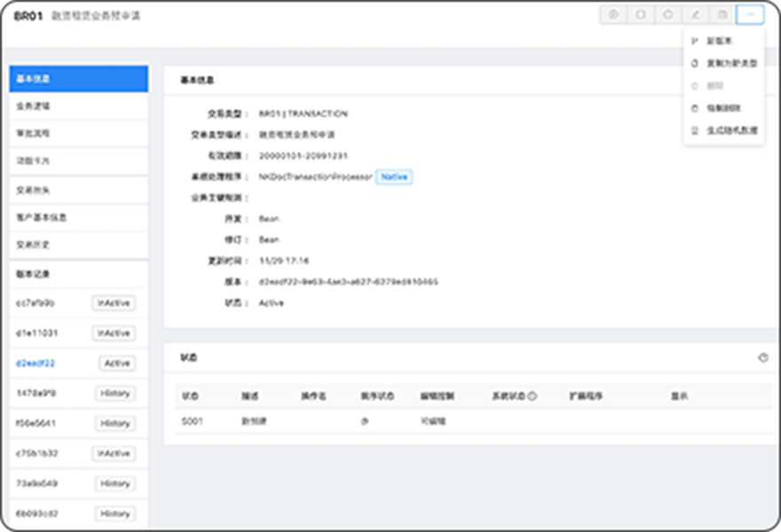Click the first icon button in top toolbar

click(612, 15)
